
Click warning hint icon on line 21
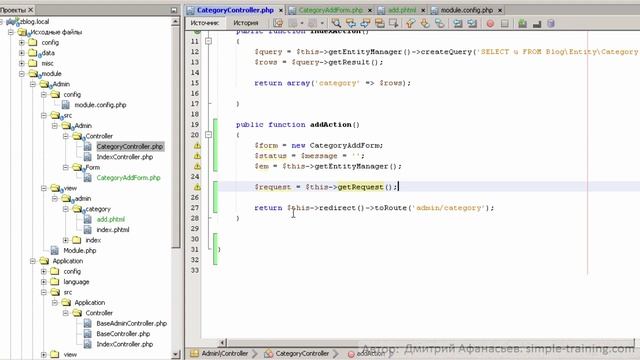(x=197, y=146)
